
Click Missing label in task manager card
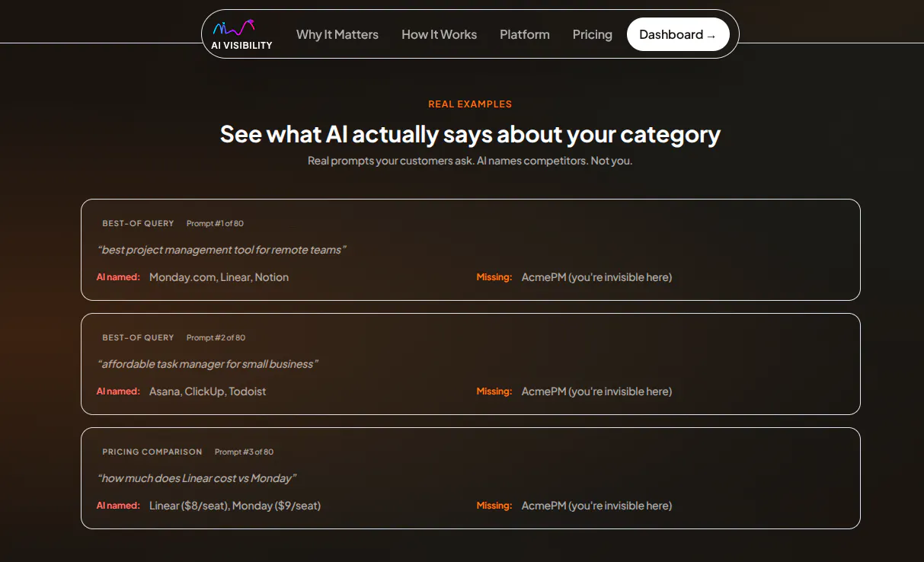(x=494, y=391)
